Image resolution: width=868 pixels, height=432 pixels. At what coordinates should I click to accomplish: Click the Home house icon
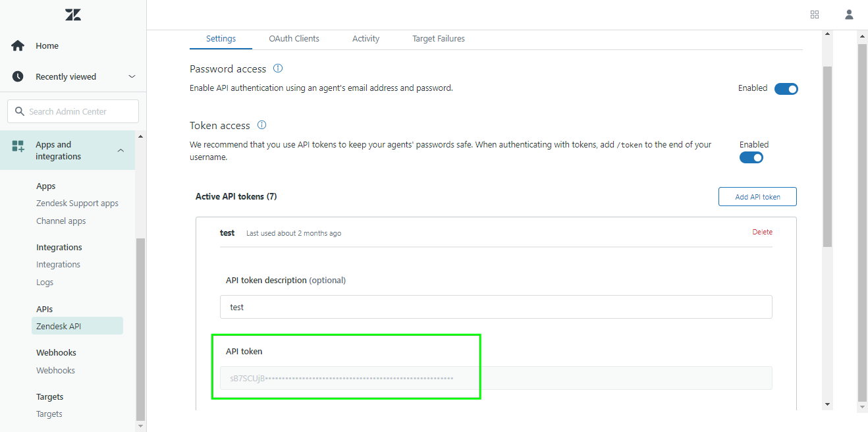coord(18,45)
